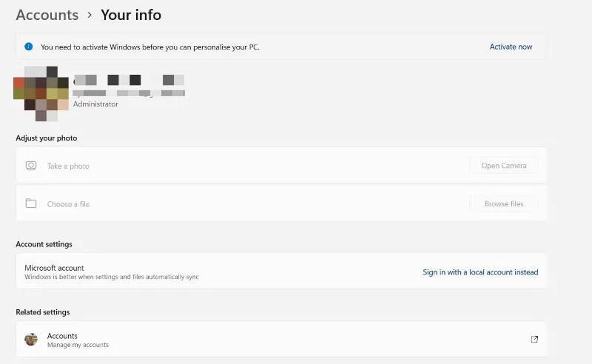Click 'Manage my accounts' subtitle text
This screenshot has width=592, height=364.
coord(78,345)
